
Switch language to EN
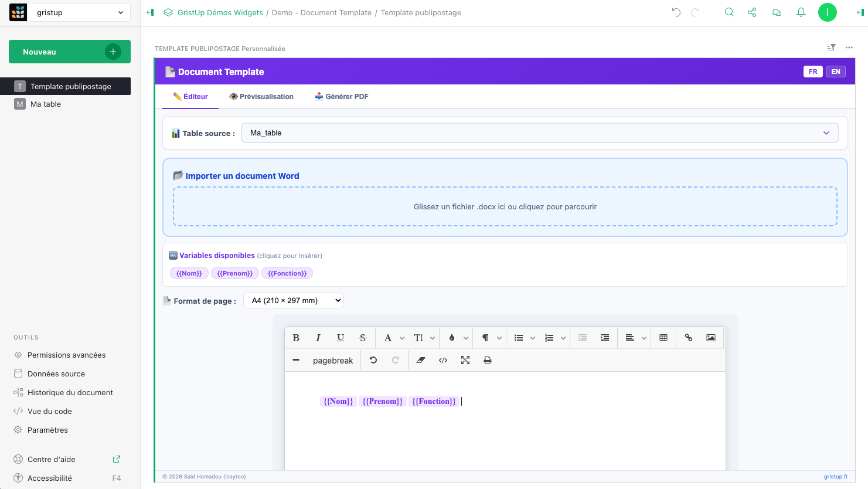(x=836, y=72)
